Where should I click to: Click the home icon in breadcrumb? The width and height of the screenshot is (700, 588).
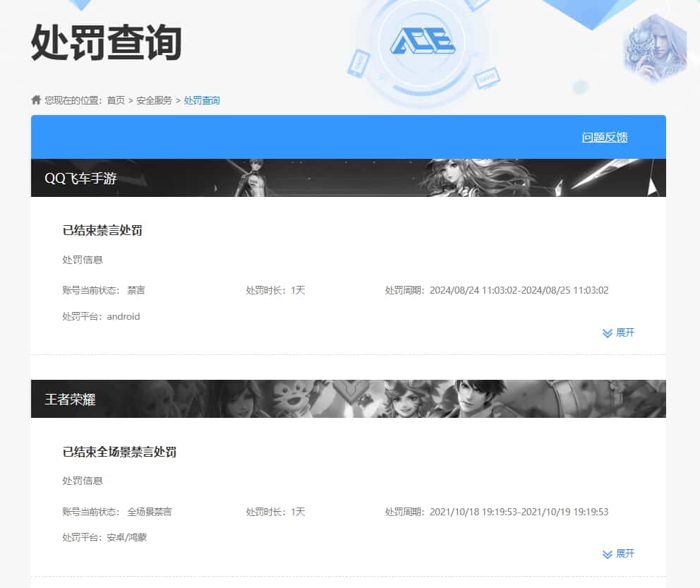36,100
